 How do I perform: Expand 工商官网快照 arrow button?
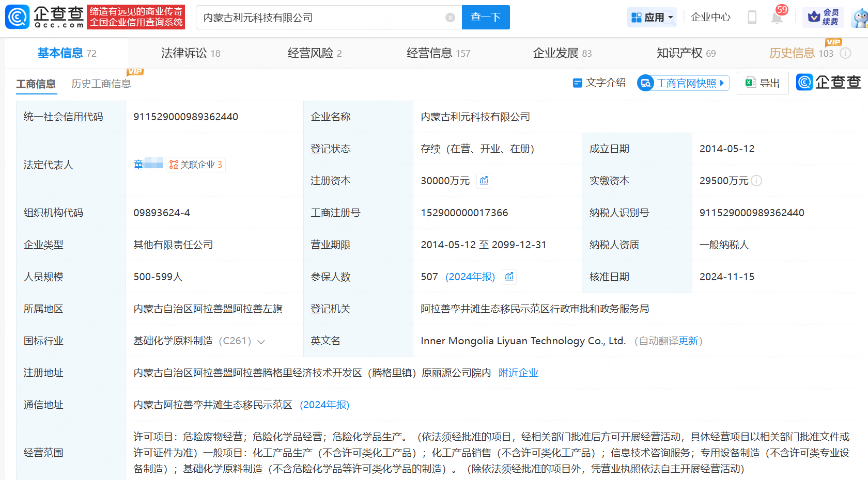[722, 83]
